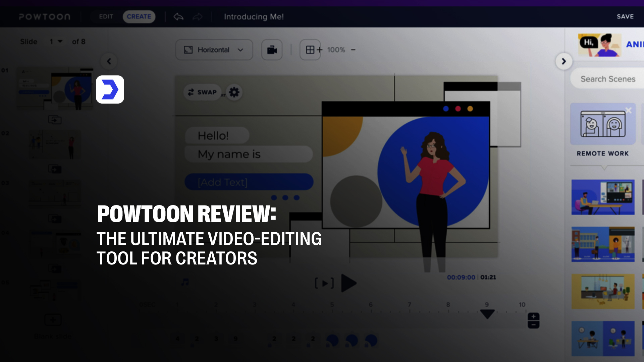Expand the right scenes panel arrow

point(564,61)
